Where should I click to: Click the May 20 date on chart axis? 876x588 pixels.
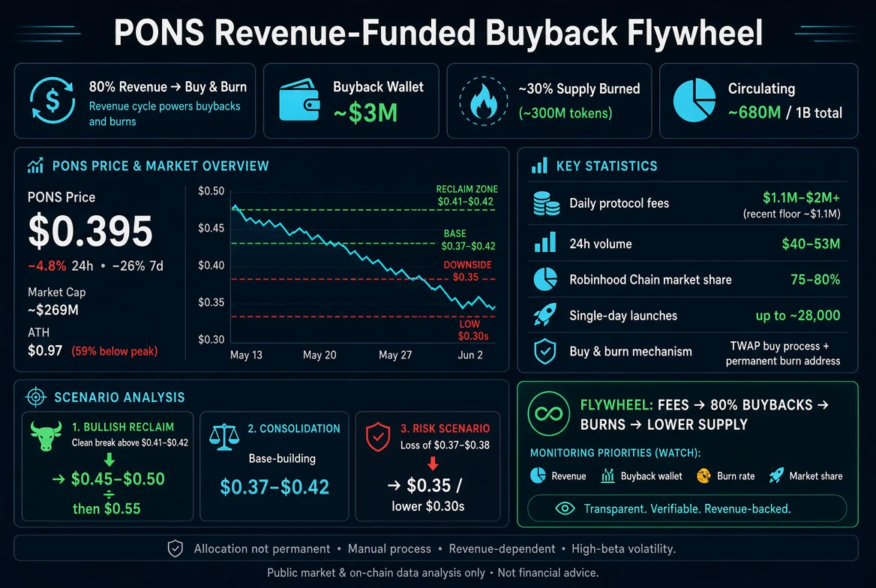[319, 355]
